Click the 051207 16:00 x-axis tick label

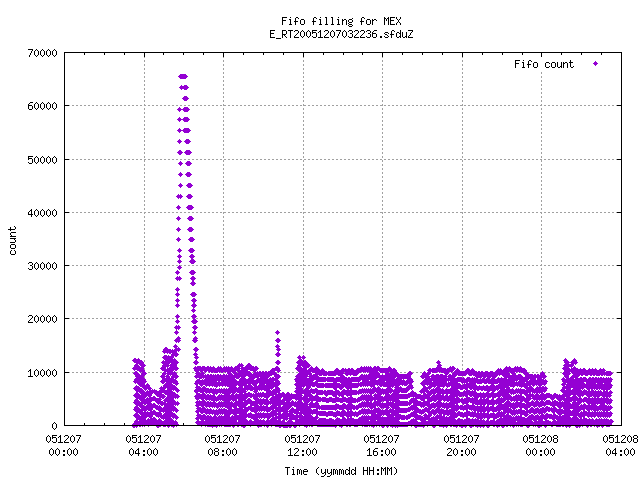381,446
